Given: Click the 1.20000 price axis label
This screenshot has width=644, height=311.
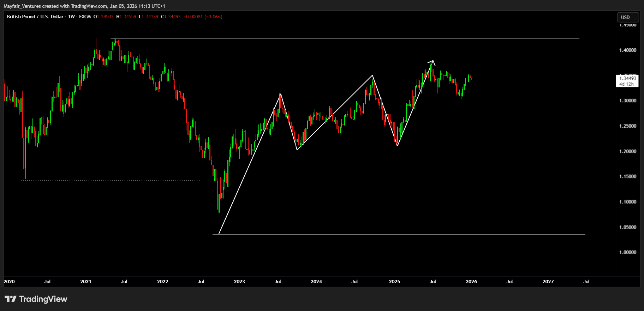Looking at the screenshot, I should [x=628, y=151].
